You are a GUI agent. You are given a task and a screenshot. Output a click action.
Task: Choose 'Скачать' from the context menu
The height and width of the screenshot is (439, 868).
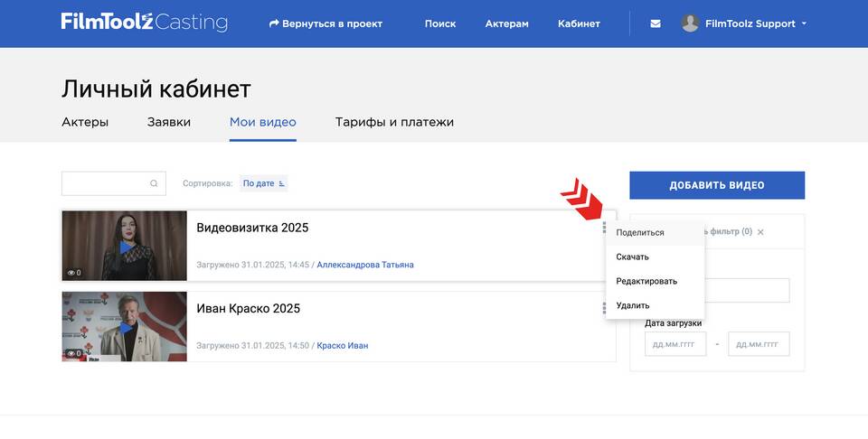coord(633,257)
